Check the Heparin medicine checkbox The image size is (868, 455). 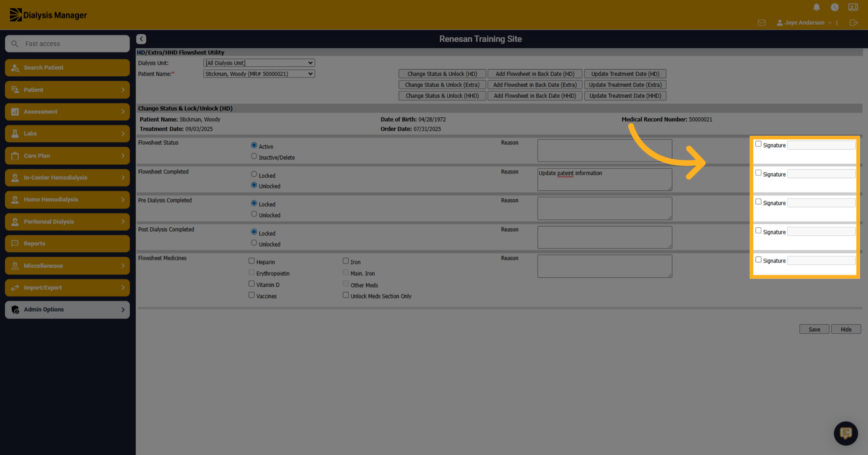(251, 261)
